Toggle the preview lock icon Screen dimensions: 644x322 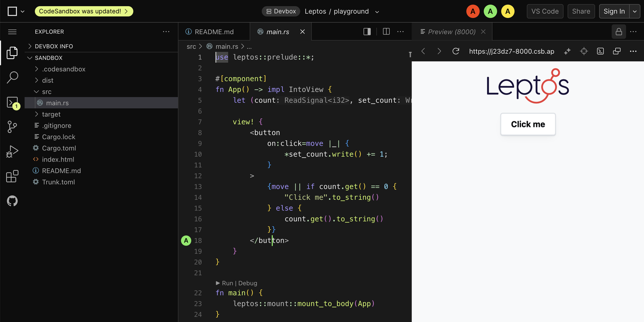point(619,31)
